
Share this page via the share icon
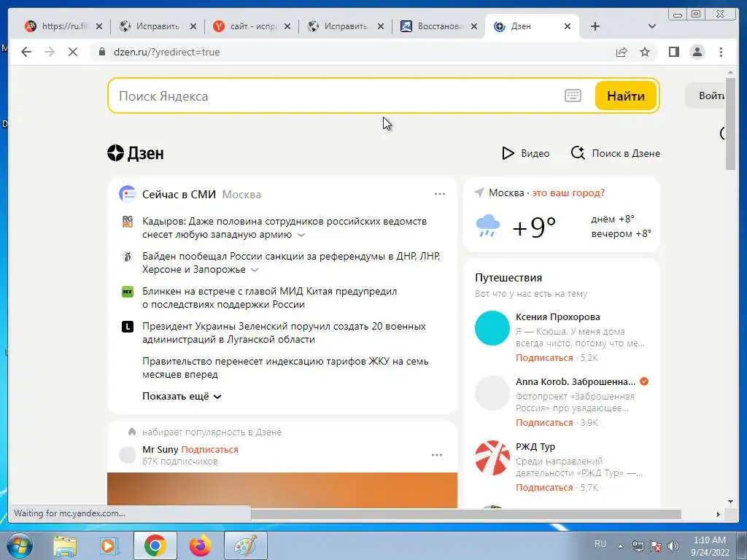pos(622,52)
